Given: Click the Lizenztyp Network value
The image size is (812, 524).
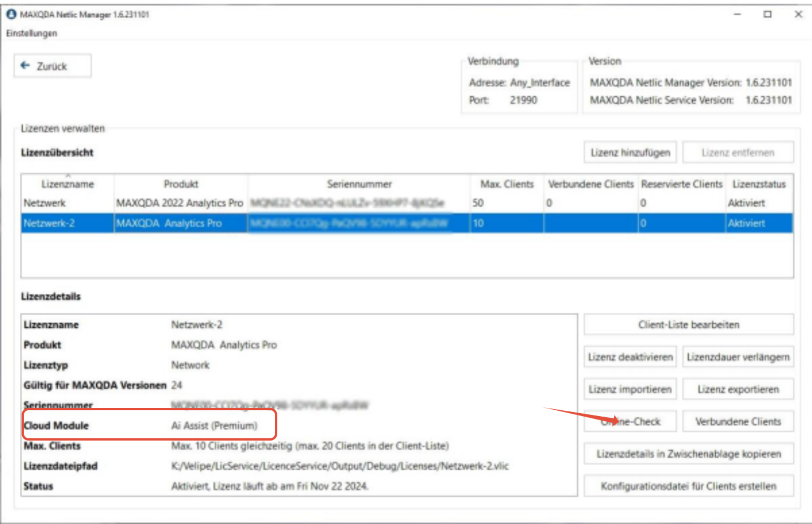Looking at the screenshot, I should pyautogui.click(x=190, y=365).
